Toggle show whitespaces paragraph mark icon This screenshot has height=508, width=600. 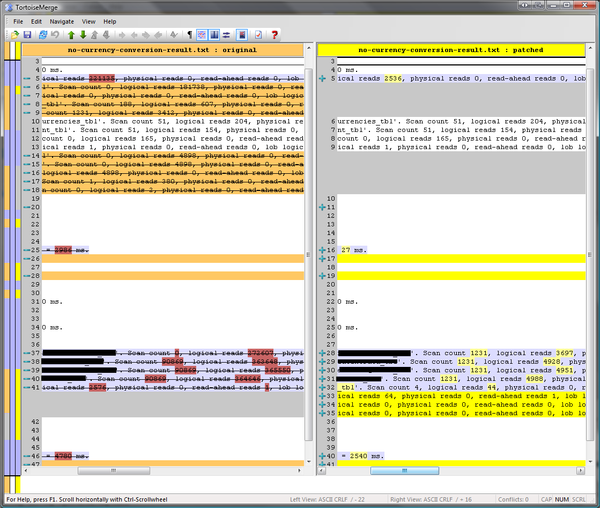[x=189, y=35]
